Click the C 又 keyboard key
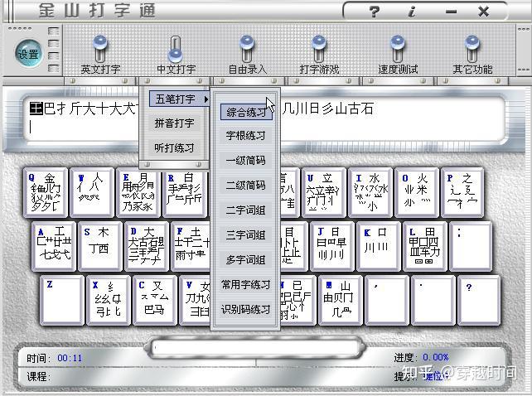532x396 pixels. pos(155,301)
